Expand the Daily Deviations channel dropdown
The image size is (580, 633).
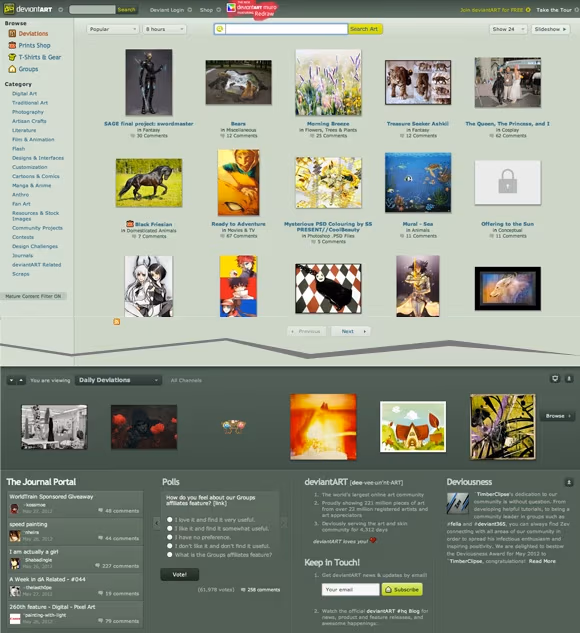pos(118,380)
